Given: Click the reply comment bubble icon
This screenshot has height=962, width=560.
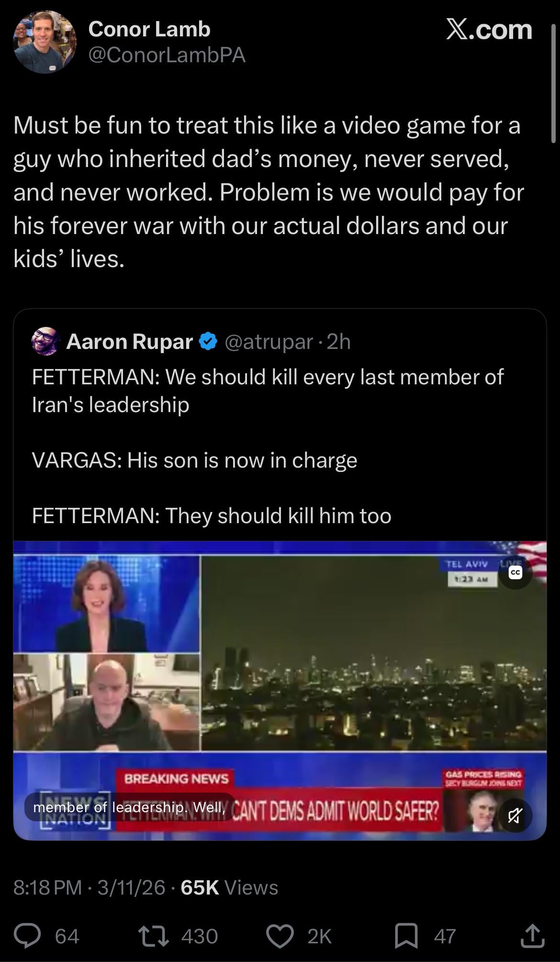Looking at the screenshot, I should click(x=27, y=936).
